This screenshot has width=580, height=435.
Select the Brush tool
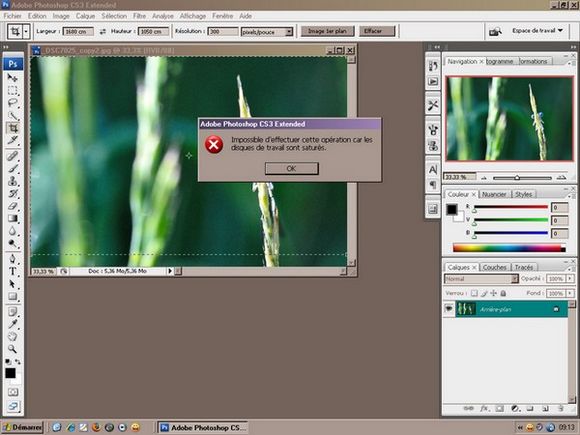tap(12, 168)
